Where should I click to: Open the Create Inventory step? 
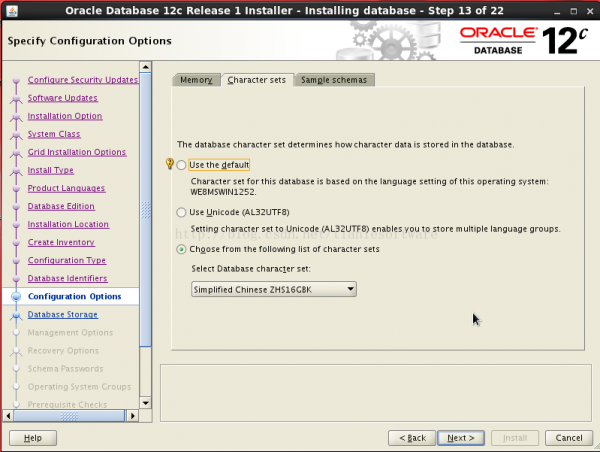(61, 242)
